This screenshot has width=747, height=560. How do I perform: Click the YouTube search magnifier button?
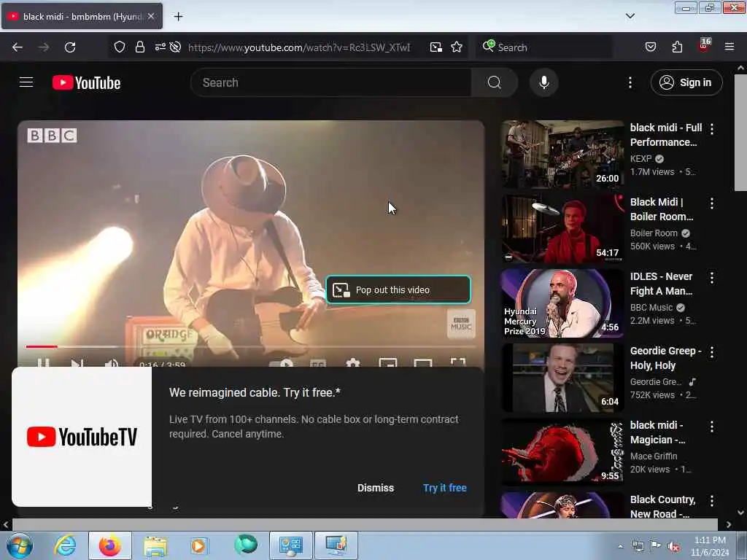(x=494, y=82)
